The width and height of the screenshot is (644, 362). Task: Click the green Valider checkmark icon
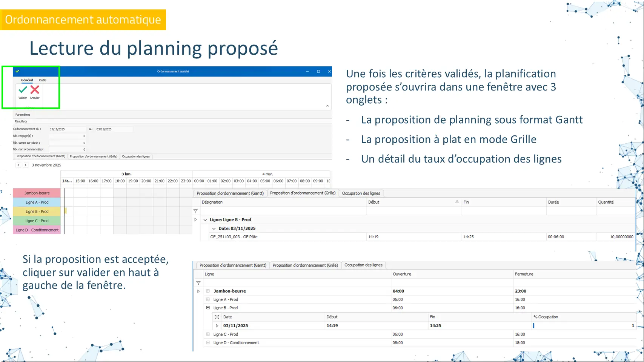tap(23, 90)
